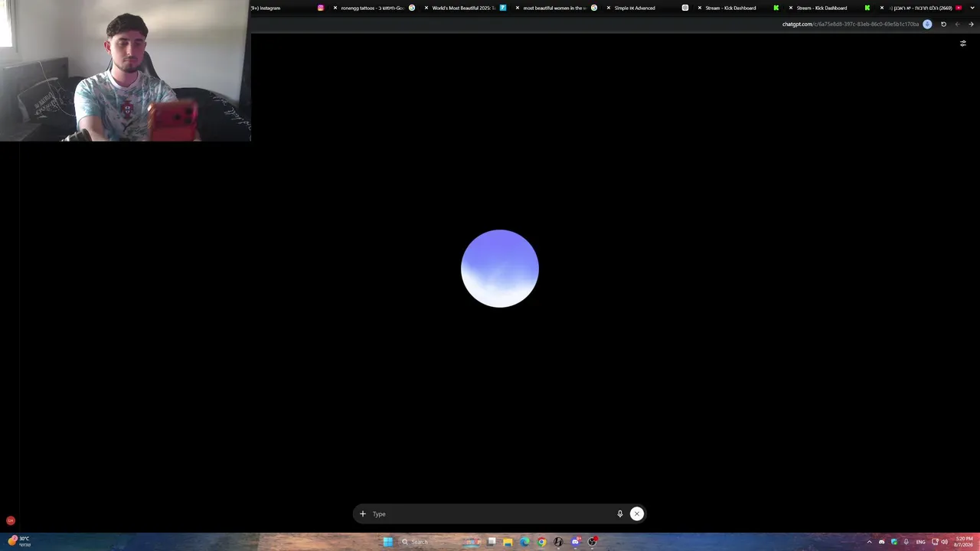Click the webcam overlay thumbnail

[x=125, y=70]
